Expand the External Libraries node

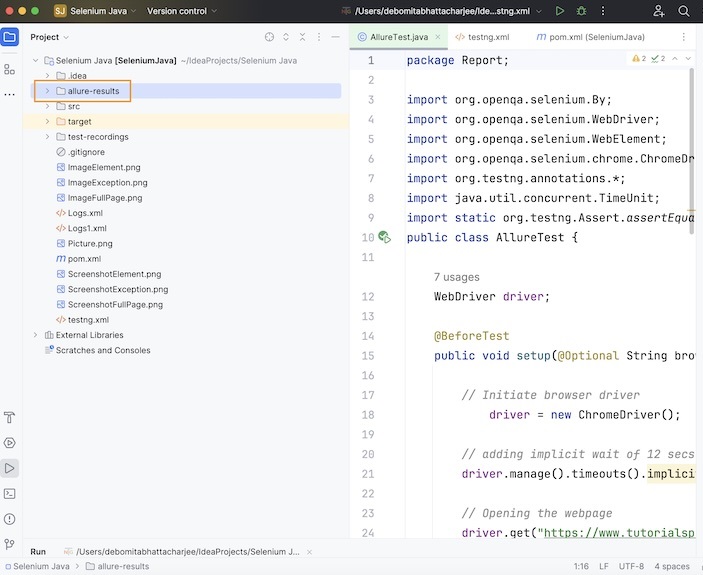click(x=35, y=335)
